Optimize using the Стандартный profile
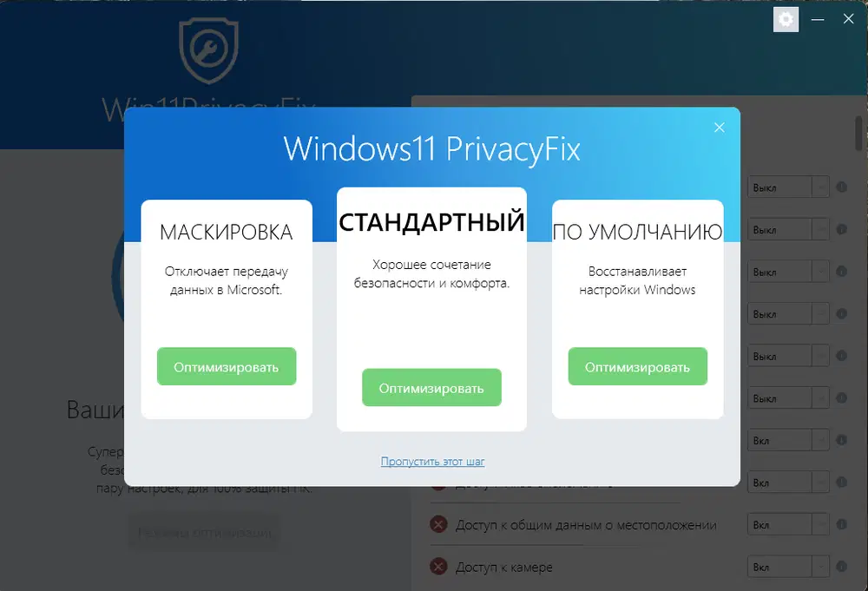Image resolution: width=868 pixels, height=591 pixels. point(431,387)
